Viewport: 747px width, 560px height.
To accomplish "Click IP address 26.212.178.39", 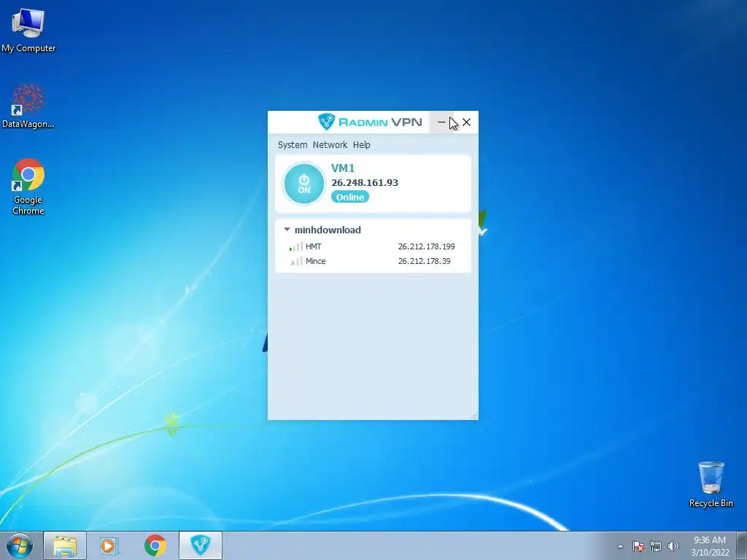I will point(424,261).
